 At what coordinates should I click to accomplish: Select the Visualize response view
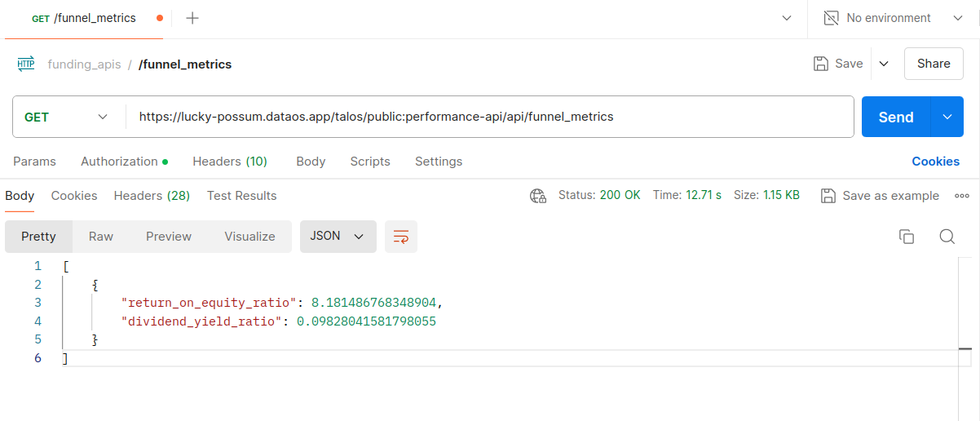249,237
